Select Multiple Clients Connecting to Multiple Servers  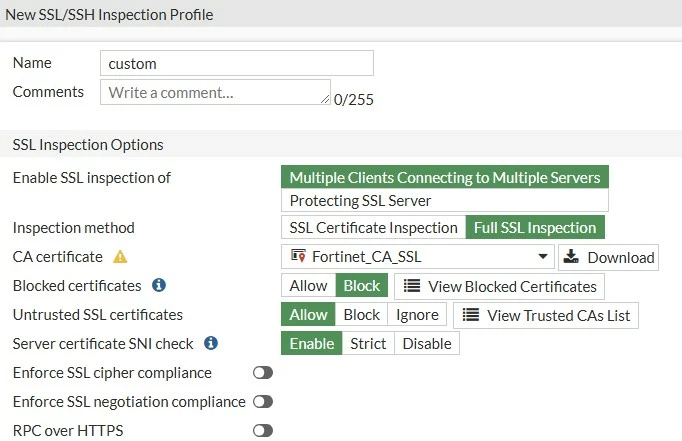[445, 177]
